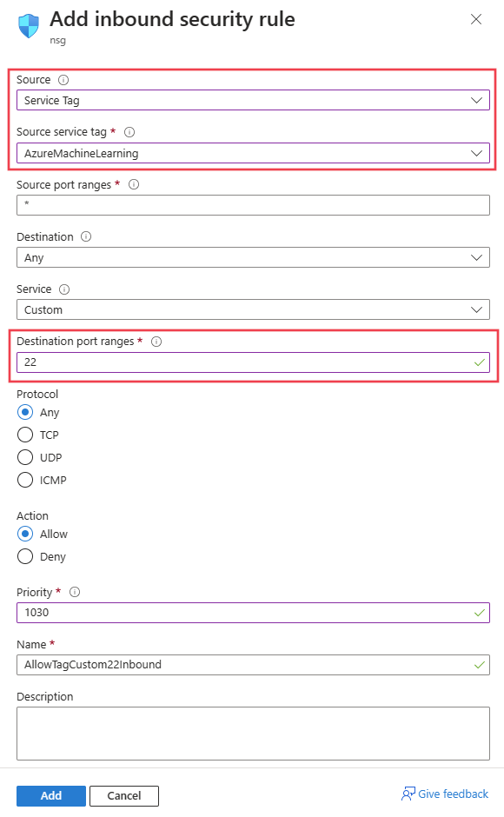Click the Destination info icon
The image size is (504, 817).
tap(86, 236)
